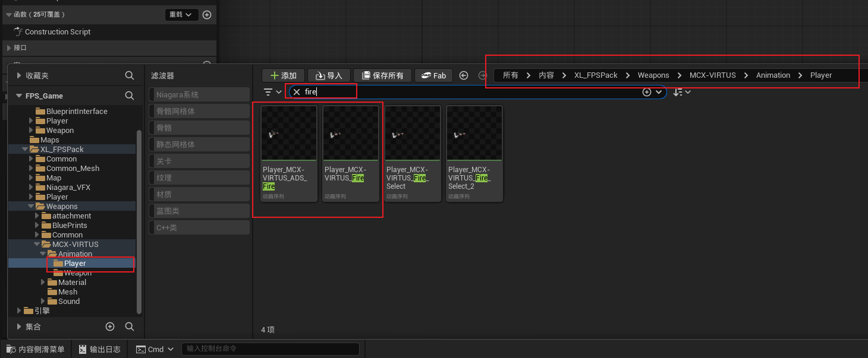
Task: Go back in content browser history
Action: 464,75
